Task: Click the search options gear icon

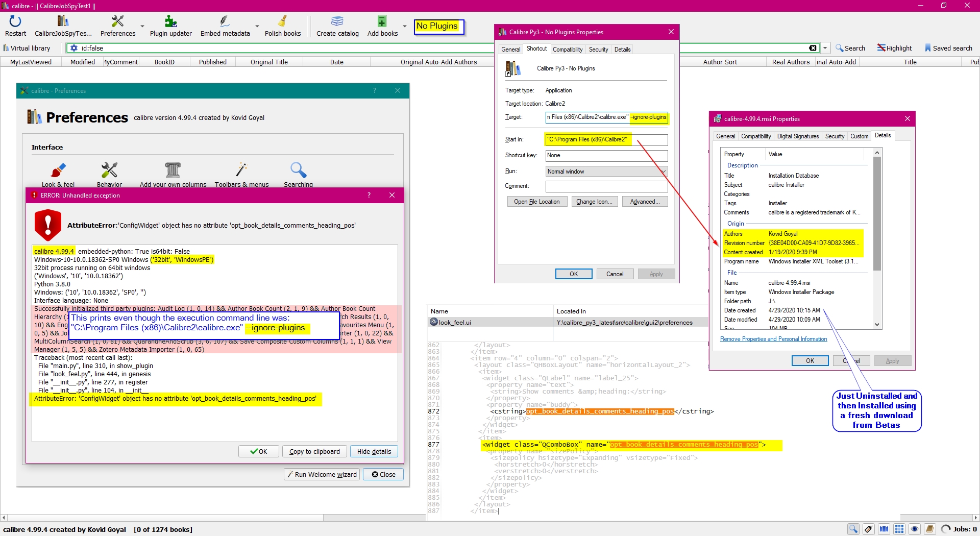Action: (x=74, y=48)
